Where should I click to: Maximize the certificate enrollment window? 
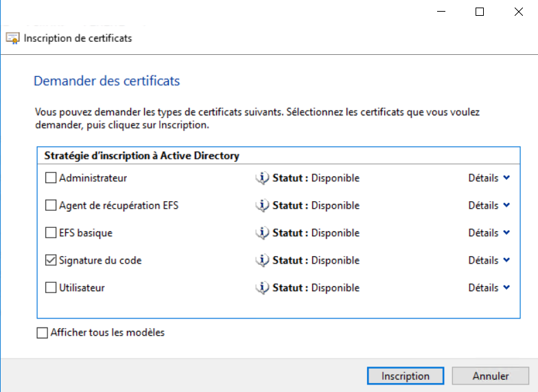pyautogui.click(x=480, y=12)
